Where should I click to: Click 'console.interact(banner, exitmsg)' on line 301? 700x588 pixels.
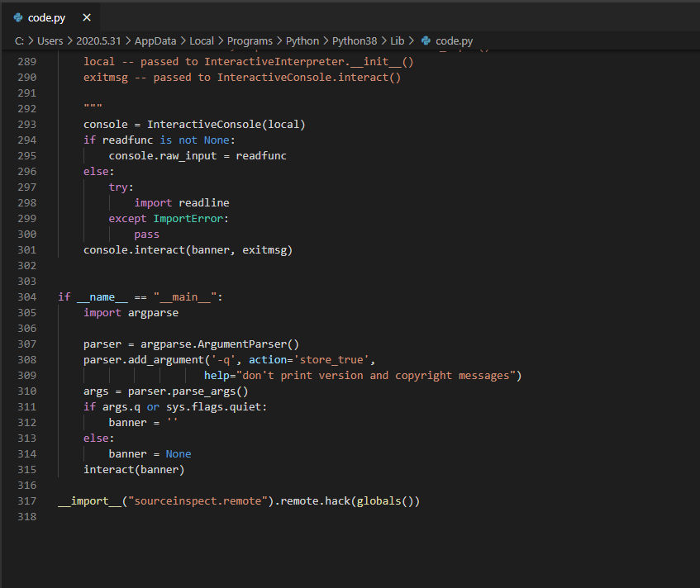point(188,250)
